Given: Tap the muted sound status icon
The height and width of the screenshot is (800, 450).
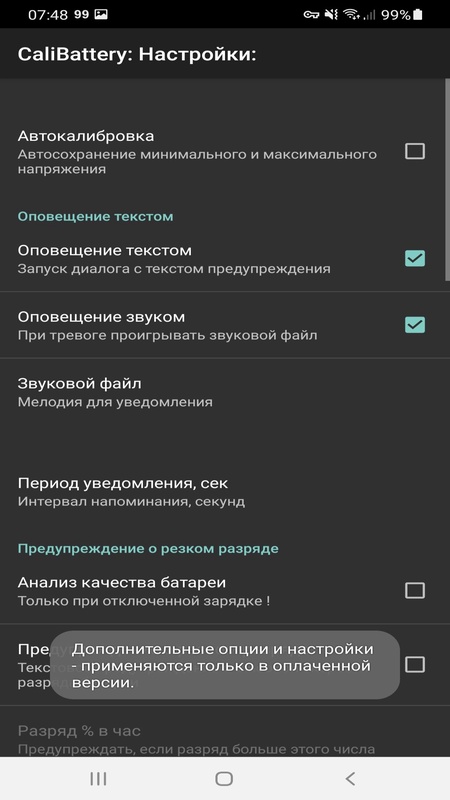Looking at the screenshot, I should coord(332,15).
